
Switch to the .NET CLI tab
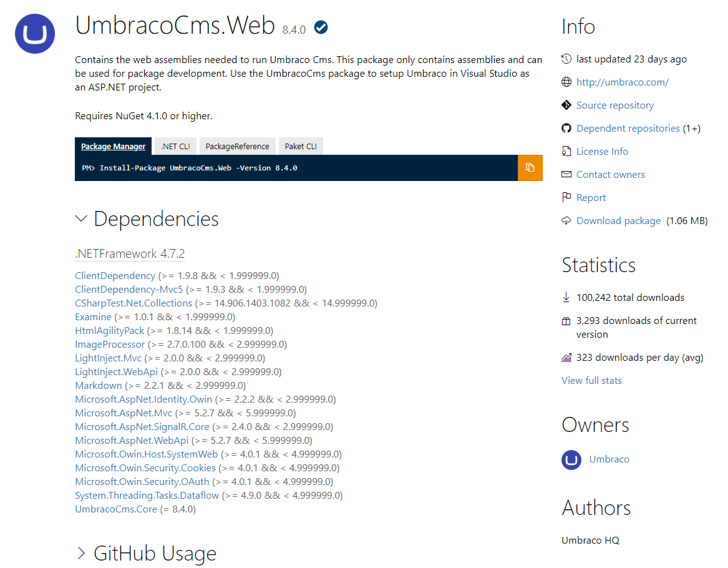pos(175,146)
